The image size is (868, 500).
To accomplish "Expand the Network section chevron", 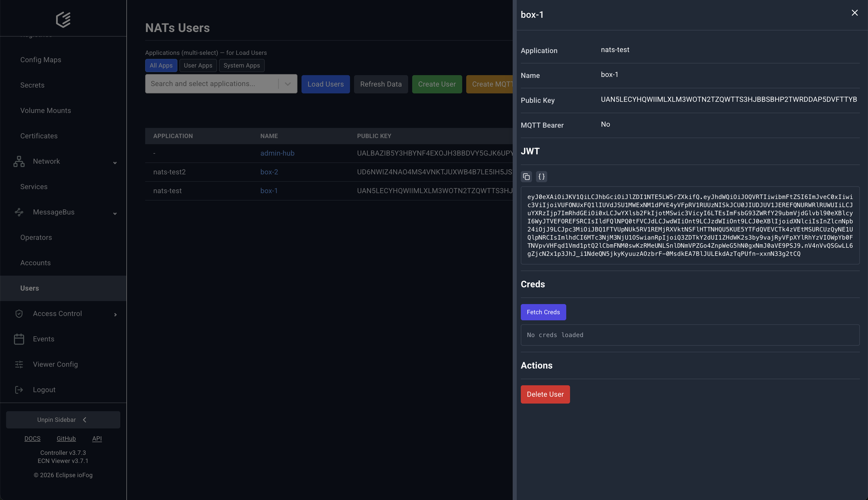I will (x=115, y=163).
